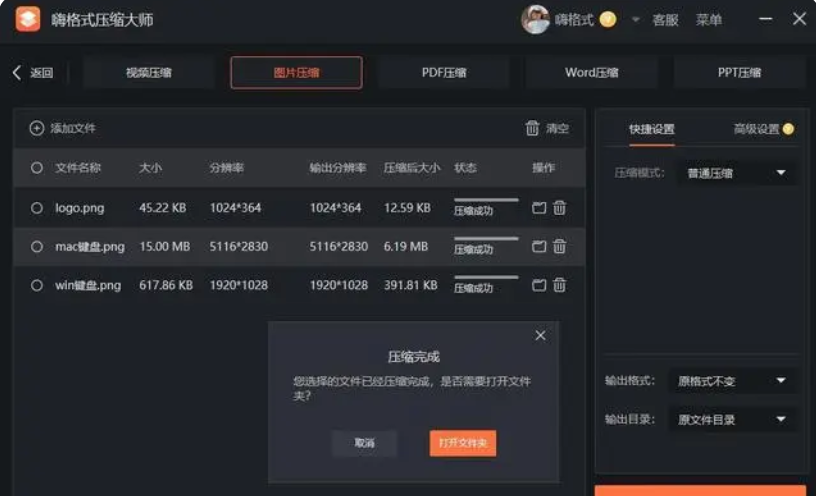Click 取消 in the dialog
The image size is (816, 496).
pyautogui.click(x=364, y=443)
